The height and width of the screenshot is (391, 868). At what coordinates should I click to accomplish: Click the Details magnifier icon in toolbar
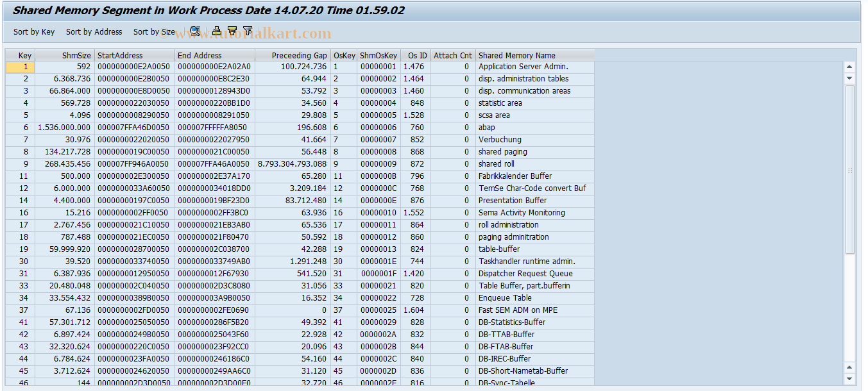pos(195,31)
